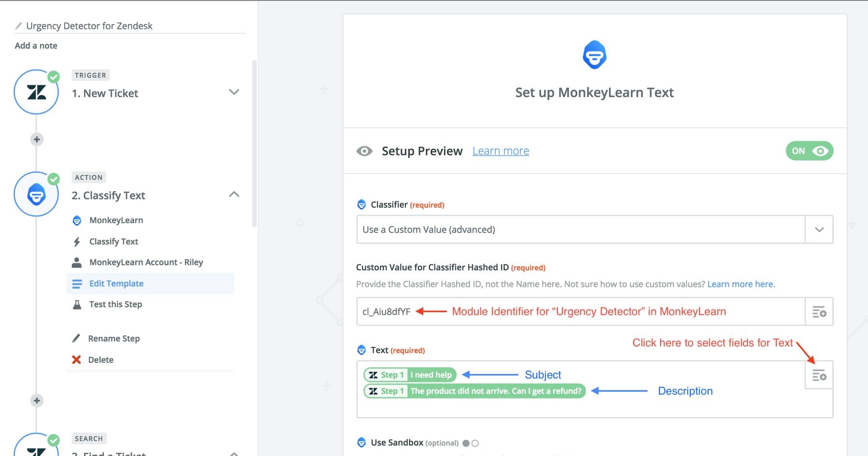Open insert-field picker for Classifier Hashed ID
The image size is (868, 456).
click(x=819, y=312)
